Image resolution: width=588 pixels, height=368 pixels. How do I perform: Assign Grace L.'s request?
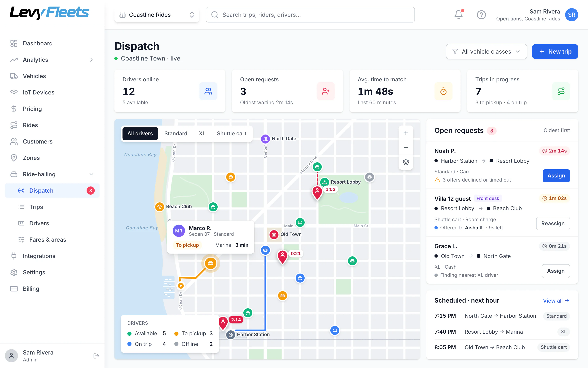[556, 271]
